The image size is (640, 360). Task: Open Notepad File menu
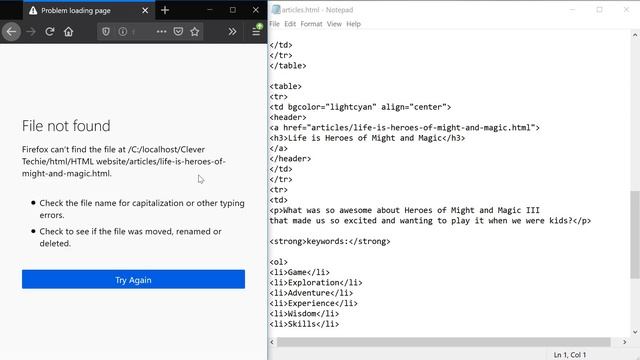tap(274, 24)
